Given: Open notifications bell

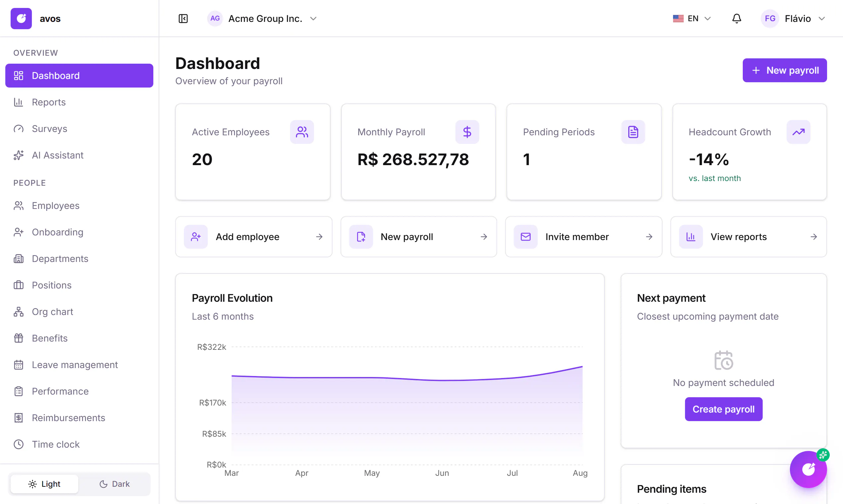Looking at the screenshot, I should (736, 18).
